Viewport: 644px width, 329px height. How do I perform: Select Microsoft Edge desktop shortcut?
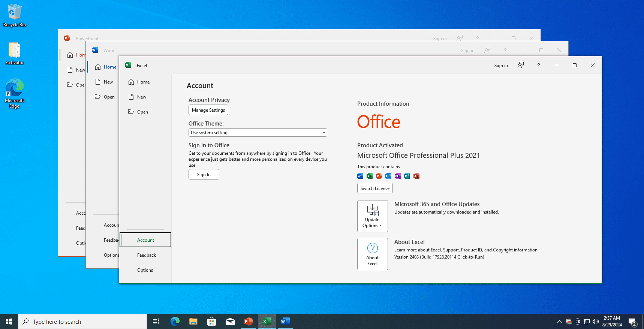(x=14, y=93)
